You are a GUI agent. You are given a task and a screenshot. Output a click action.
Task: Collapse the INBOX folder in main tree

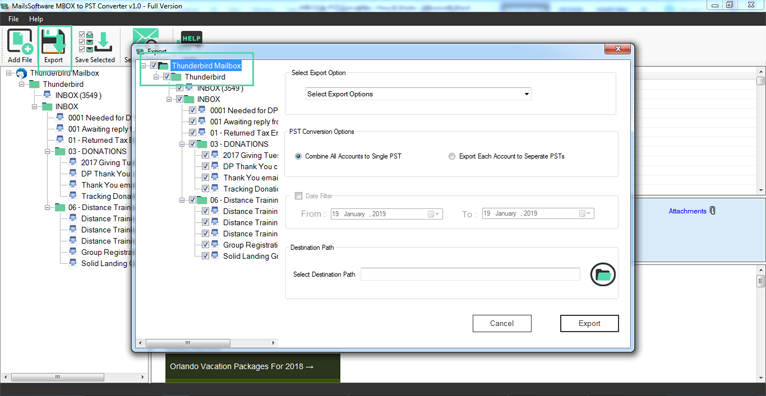[x=35, y=106]
